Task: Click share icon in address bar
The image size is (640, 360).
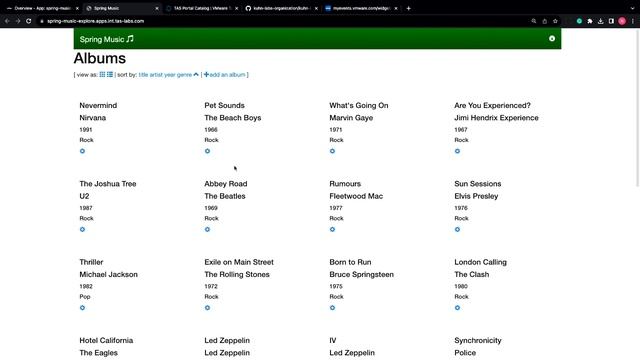Action: pos(544,21)
